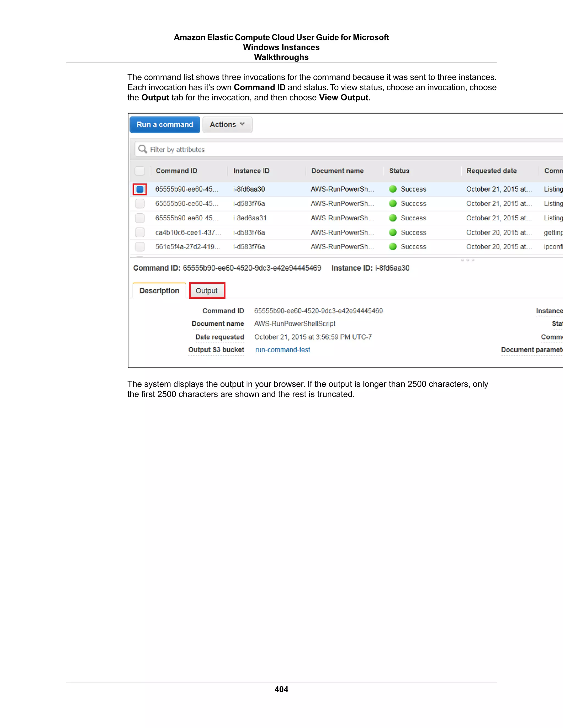This screenshot has width=563, height=728.
Task: Sort by the Document name column header
Action: click(x=337, y=171)
